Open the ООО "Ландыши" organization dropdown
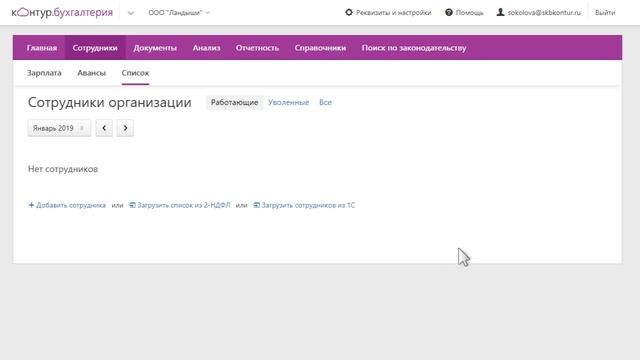The height and width of the screenshot is (360, 640). 179,13
